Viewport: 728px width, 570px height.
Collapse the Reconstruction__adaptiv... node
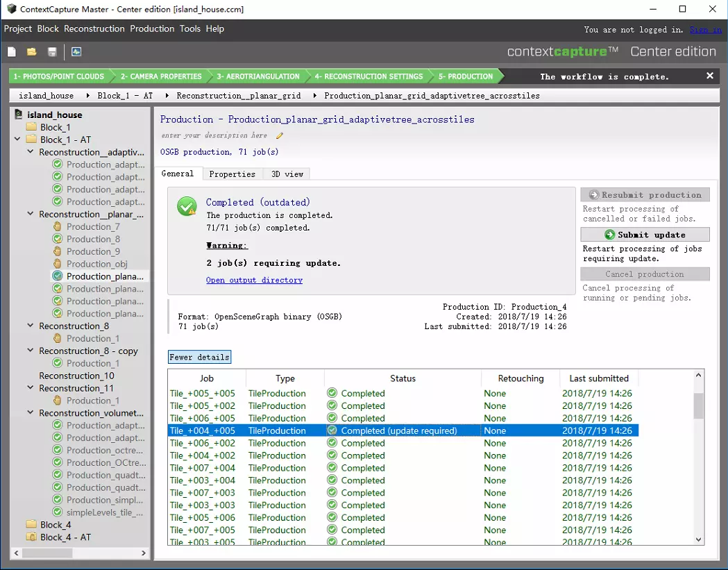click(30, 151)
